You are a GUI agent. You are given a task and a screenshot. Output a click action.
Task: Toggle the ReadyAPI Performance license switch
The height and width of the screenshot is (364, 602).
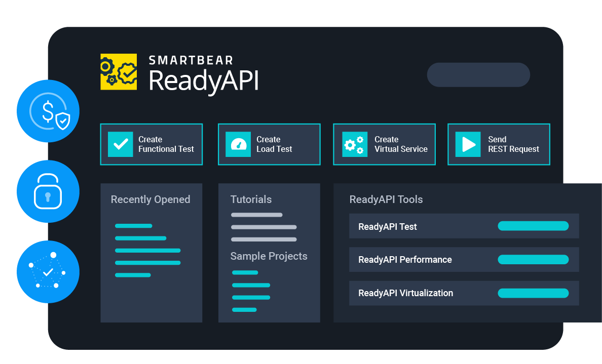[x=533, y=259]
